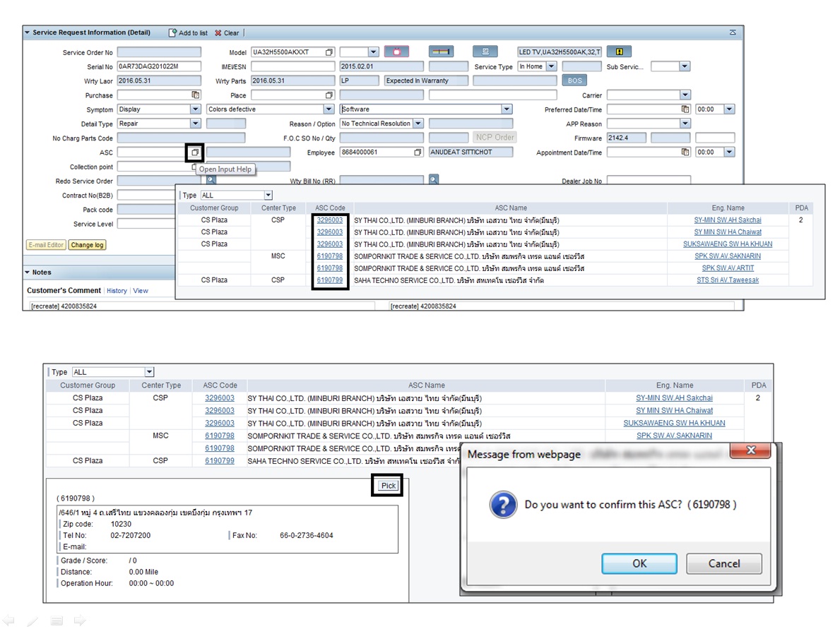Open input help for the Model field

pos(329,52)
